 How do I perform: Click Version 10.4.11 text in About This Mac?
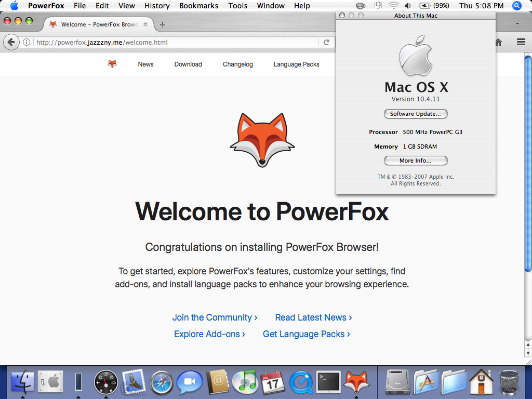click(415, 99)
